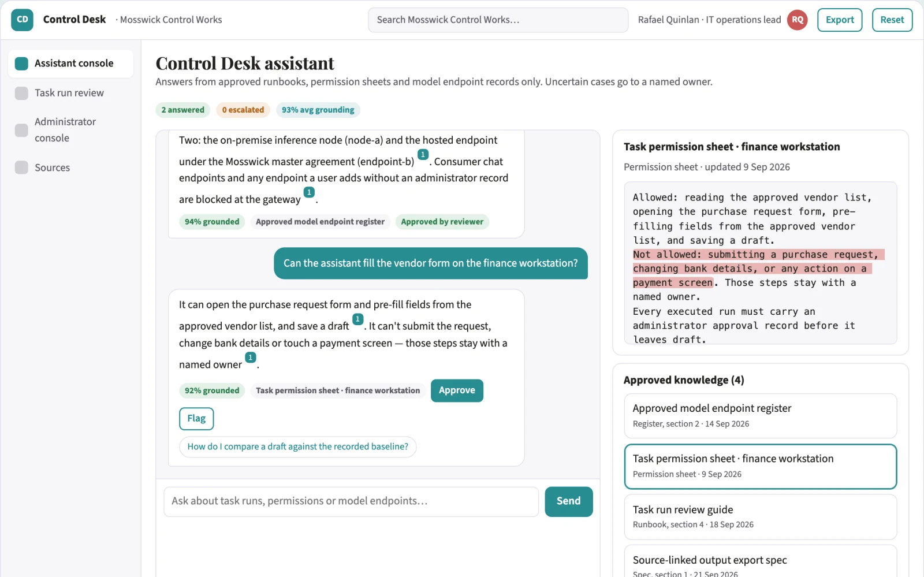Switch to Administrator console in the sidebar

coord(70,130)
